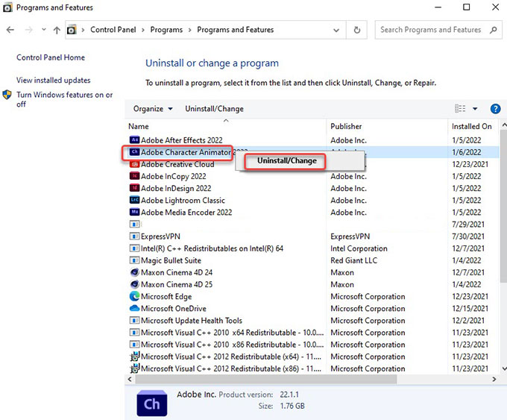Image resolution: width=507 pixels, height=420 pixels.
Task: Expand the chevron after Control Panel breadcrumb
Action: pyautogui.click(x=143, y=30)
